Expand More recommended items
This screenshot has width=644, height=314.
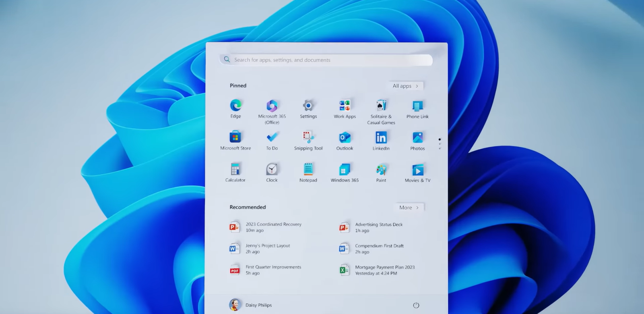tap(409, 208)
